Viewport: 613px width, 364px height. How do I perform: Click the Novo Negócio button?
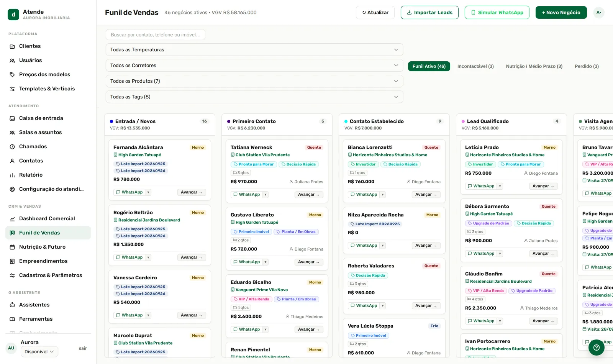pos(561,13)
